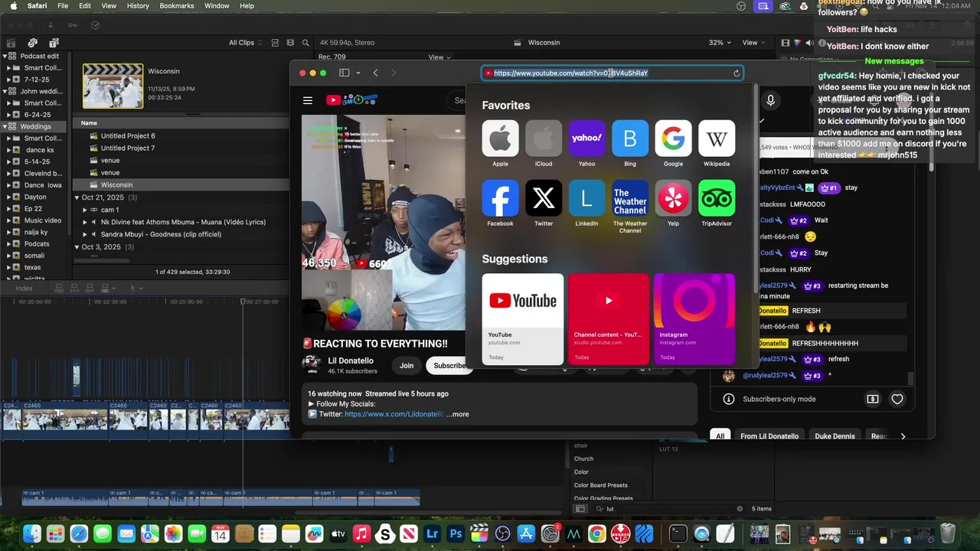
Task: Open viewer View dropdown menu
Action: click(754, 43)
